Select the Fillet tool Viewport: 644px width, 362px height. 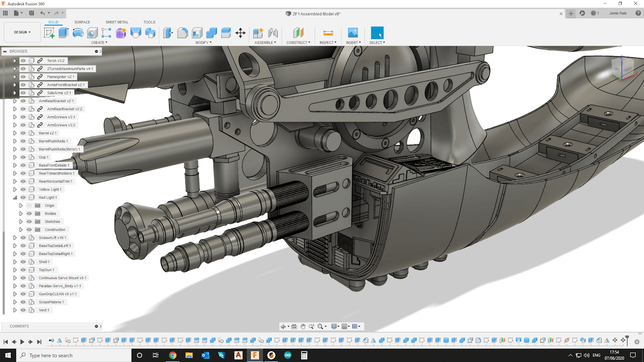[183, 33]
